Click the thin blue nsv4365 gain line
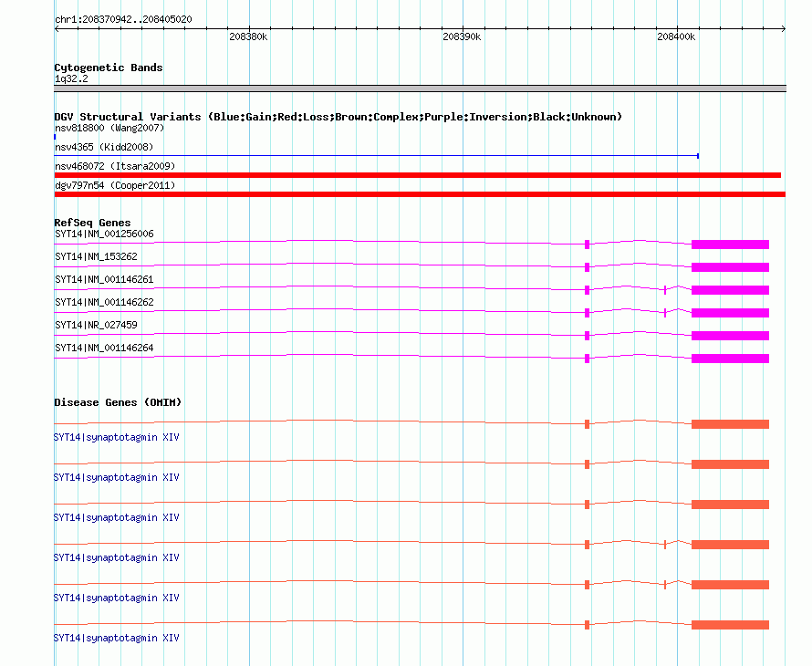 pos(377,155)
